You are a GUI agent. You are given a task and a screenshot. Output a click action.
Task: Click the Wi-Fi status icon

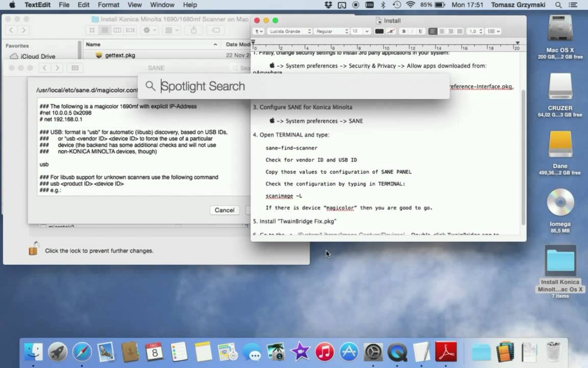pos(410,5)
